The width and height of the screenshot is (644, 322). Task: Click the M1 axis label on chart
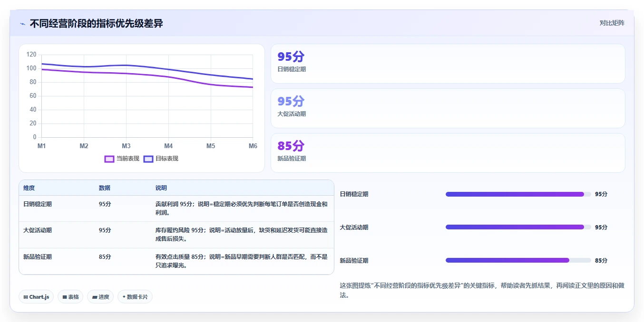[x=42, y=146]
